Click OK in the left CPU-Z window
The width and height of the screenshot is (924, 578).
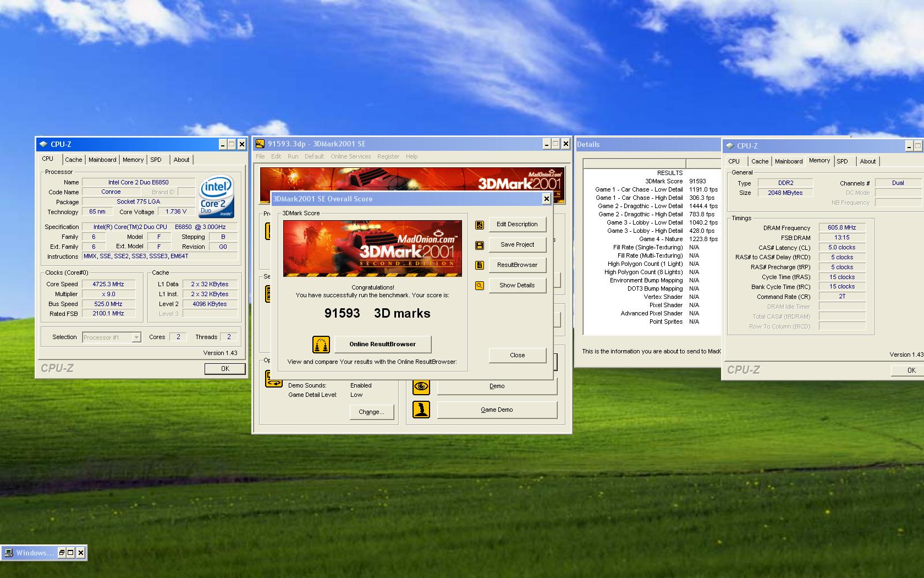(225, 369)
